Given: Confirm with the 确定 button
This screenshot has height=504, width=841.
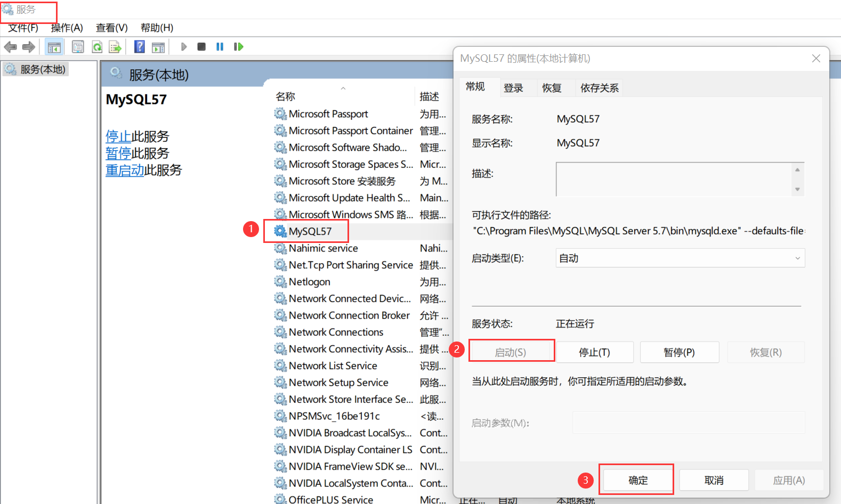Looking at the screenshot, I should (638, 480).
